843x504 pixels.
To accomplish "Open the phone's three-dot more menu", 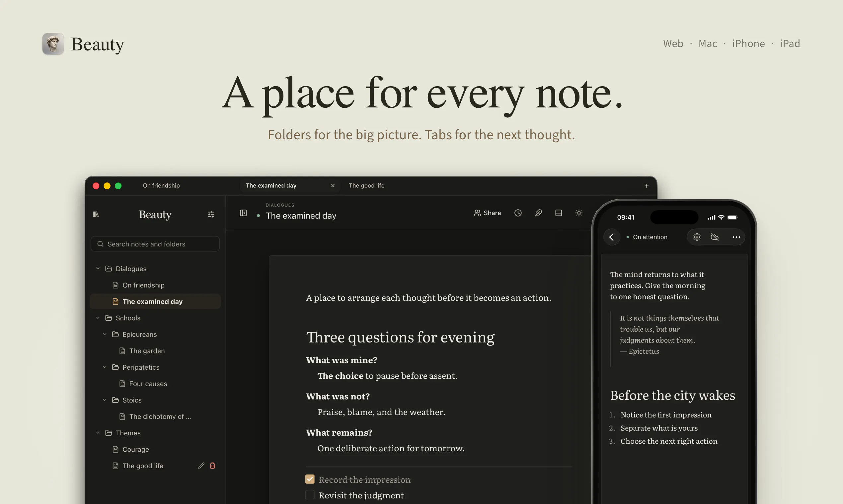I will point(736,237).
